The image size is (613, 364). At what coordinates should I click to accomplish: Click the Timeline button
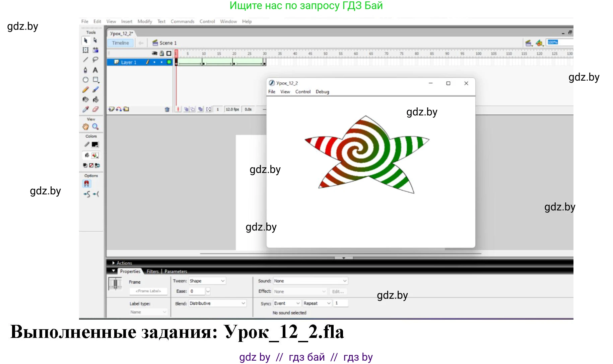point(120,43)
